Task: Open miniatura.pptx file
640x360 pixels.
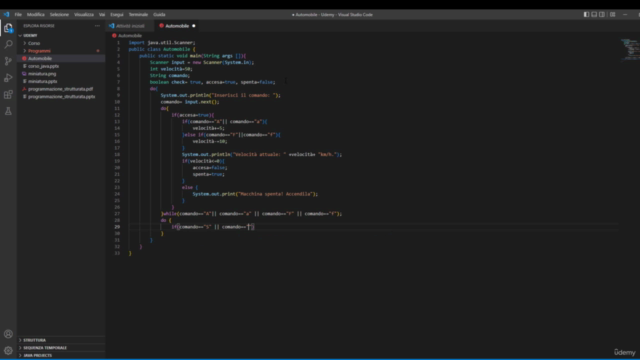Action: pyautogui.click(x=61, y=81)
